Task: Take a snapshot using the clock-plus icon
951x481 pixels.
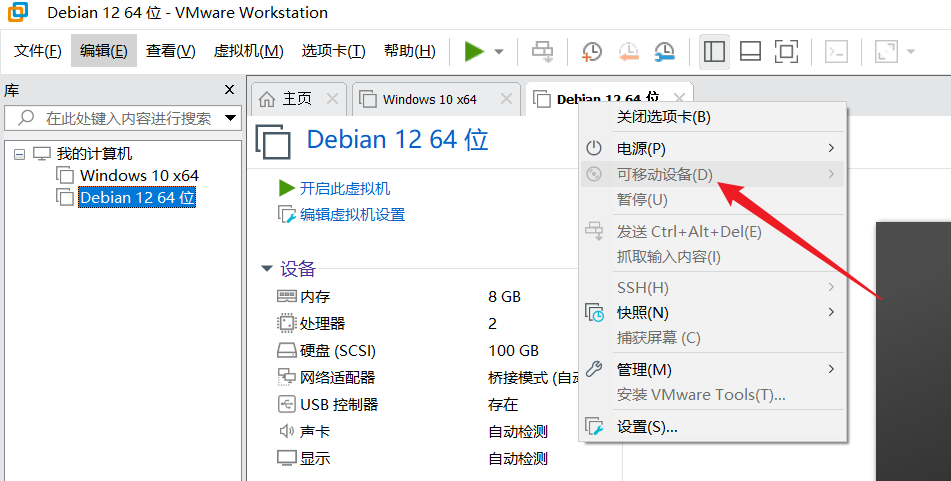Action: tap(591, 52)
